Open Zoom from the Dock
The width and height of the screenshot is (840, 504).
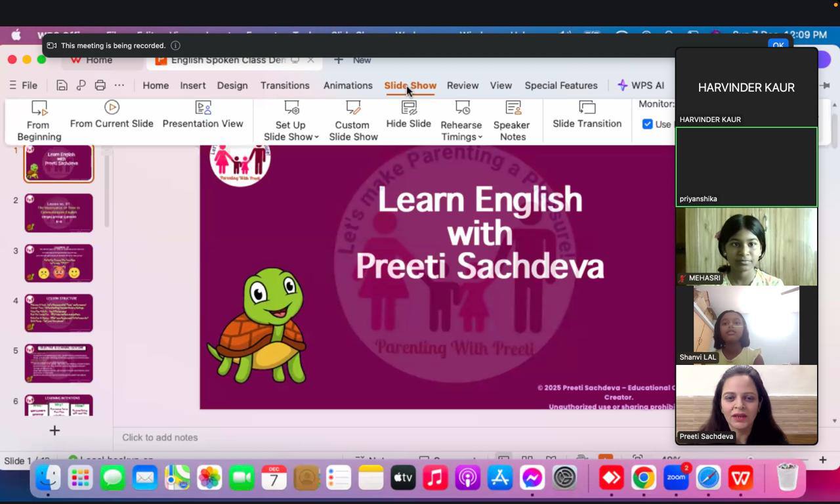(x=676, y=478)
